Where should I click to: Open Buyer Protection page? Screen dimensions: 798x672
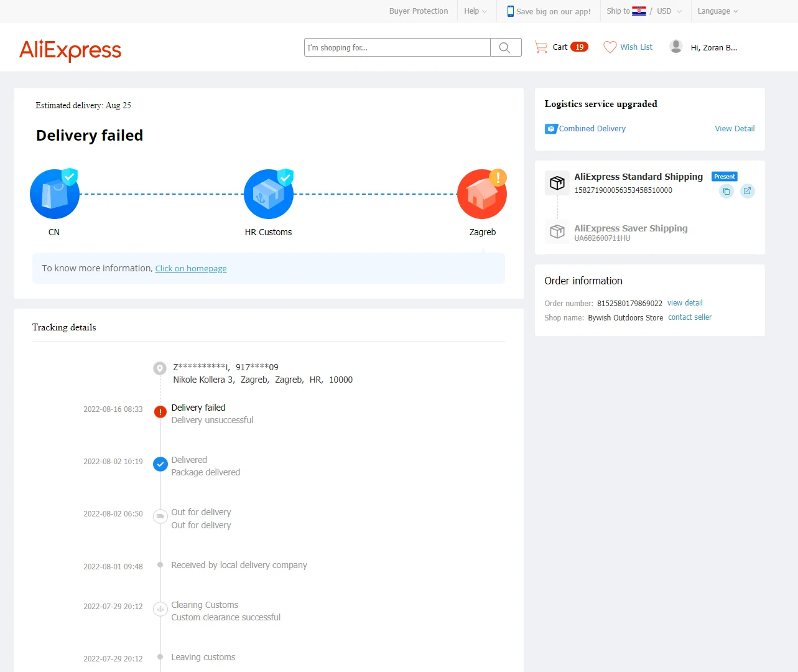coord(419,11)
